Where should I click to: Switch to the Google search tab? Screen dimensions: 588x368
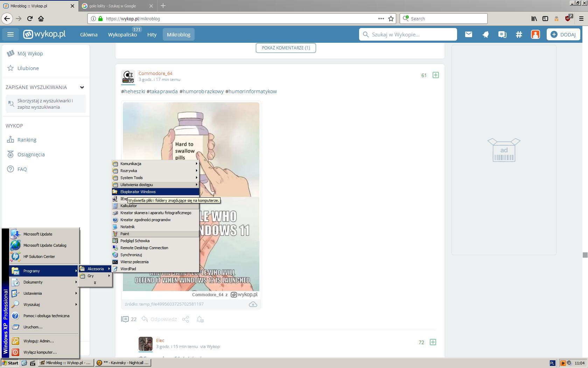click(113, 6)
